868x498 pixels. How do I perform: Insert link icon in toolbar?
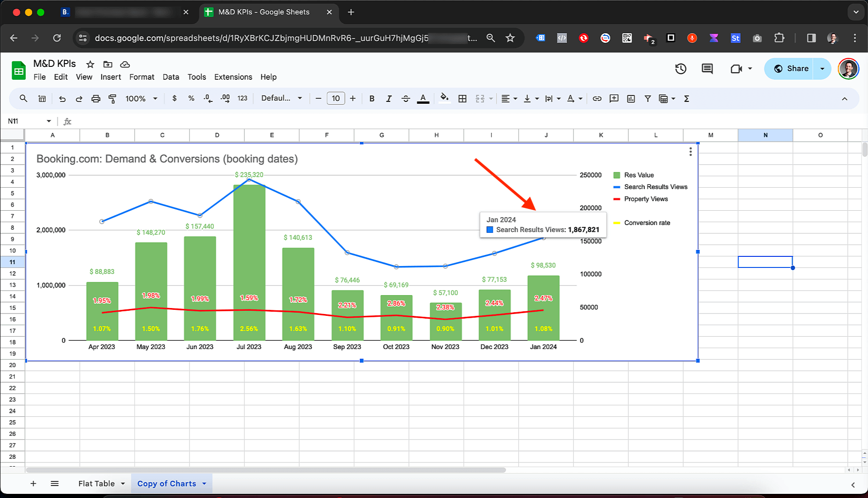pos(597,98)
